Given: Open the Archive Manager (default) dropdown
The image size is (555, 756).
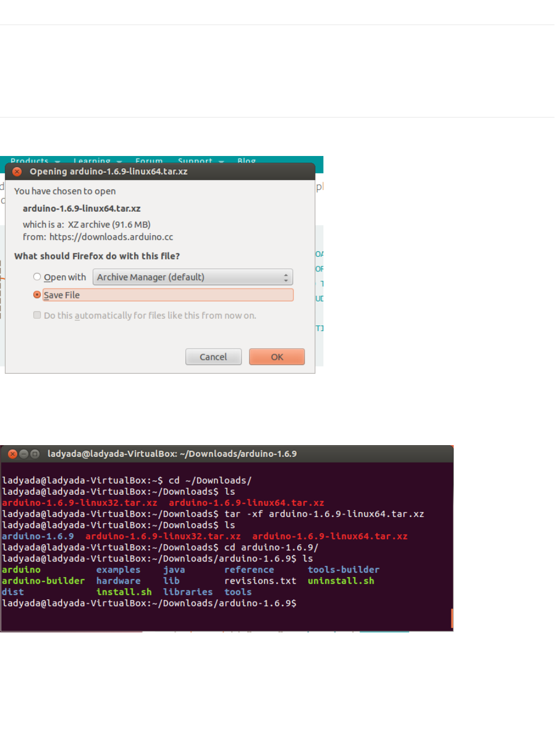Looking at the screenshot, I should (x=193, y=277).
